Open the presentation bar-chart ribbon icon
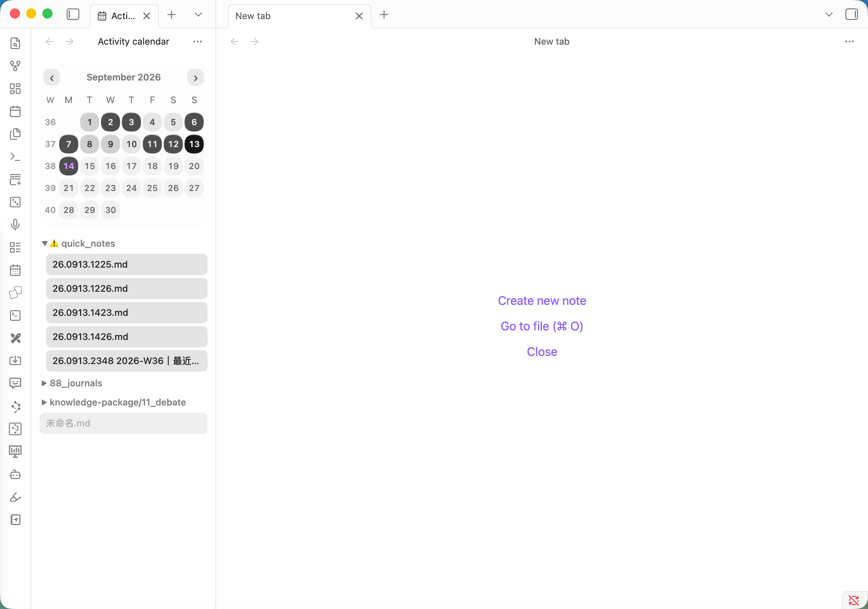868x609 pixels. pos(15,452)
